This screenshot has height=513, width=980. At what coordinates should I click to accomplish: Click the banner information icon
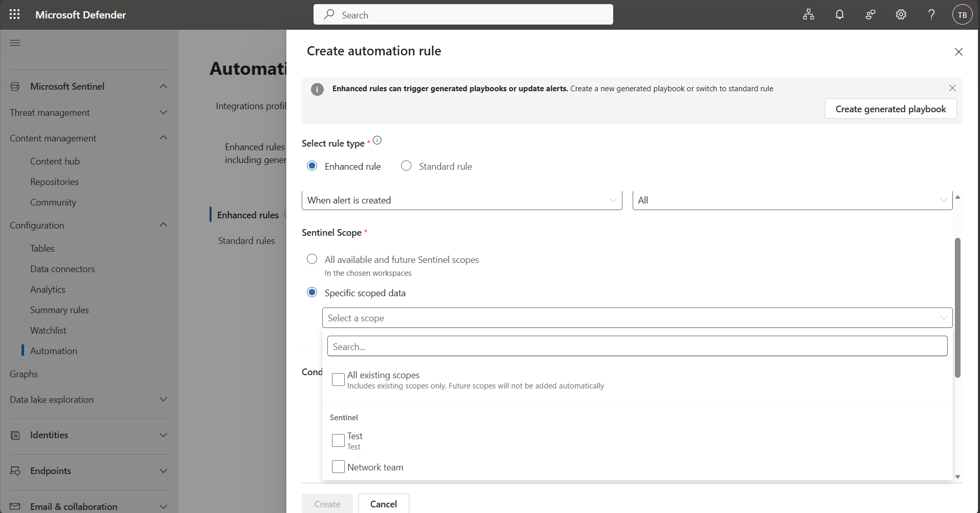[317, 89]
